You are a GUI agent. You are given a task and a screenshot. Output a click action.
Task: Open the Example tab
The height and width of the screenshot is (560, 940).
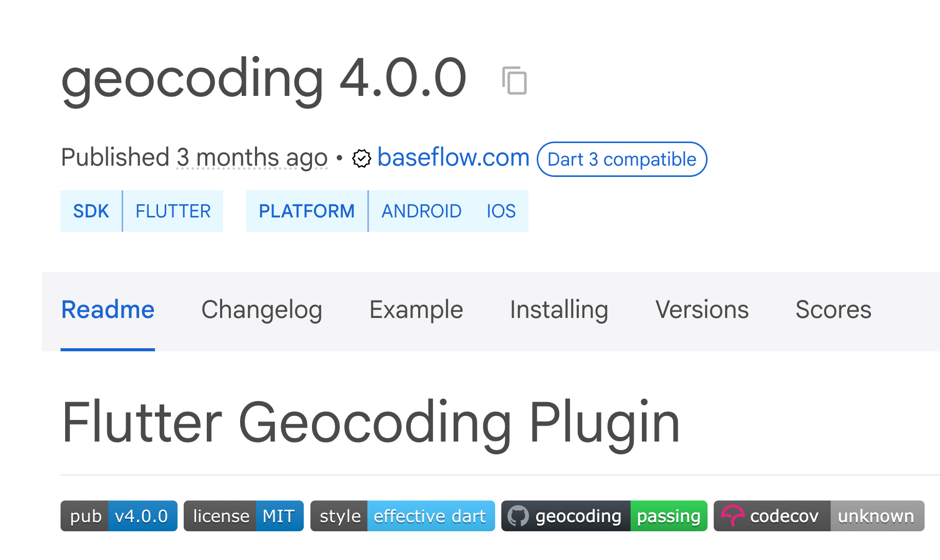[x=416, y=311]
